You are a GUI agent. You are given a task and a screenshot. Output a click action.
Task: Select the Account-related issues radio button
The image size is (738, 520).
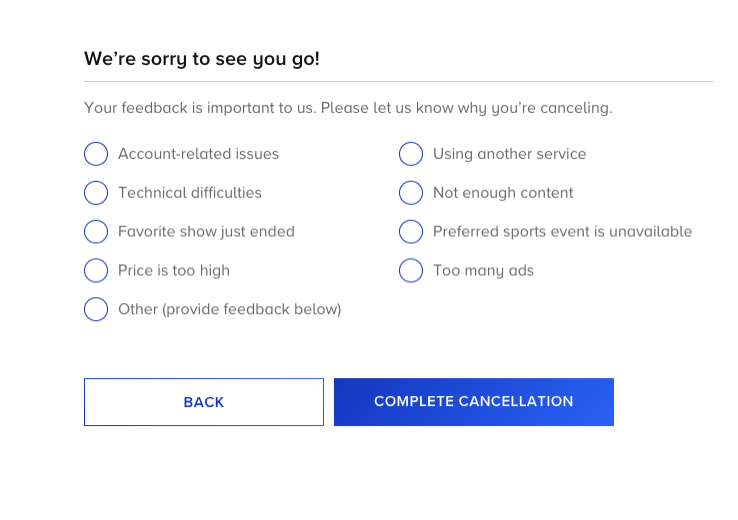click(96, 154)
